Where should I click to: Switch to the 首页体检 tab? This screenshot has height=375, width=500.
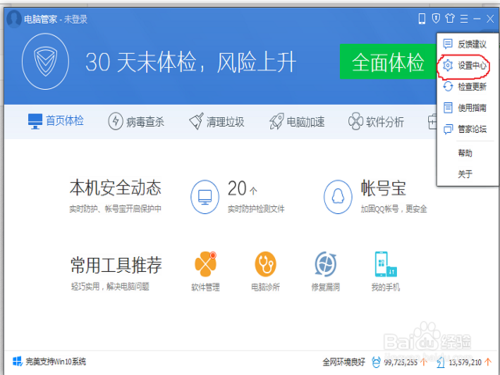point(56,121)
